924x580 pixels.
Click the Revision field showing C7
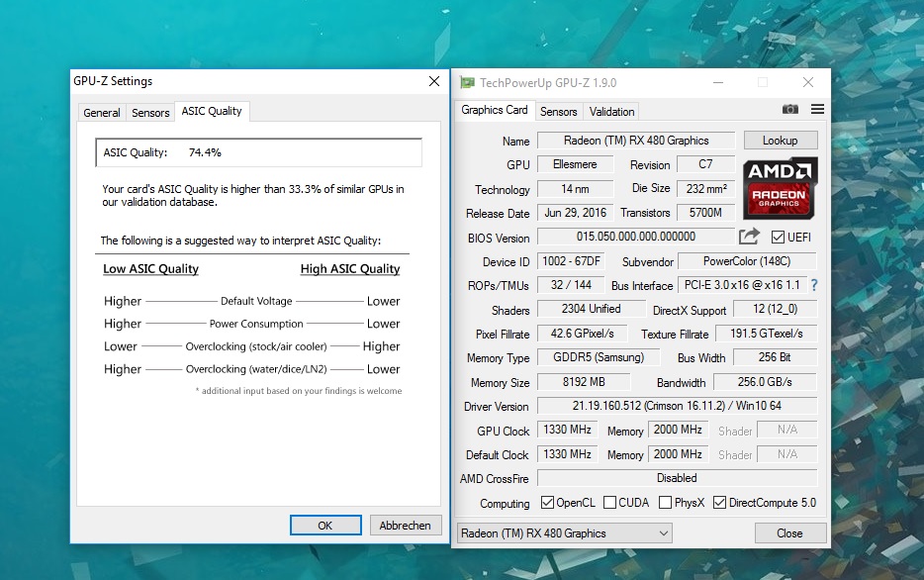[706, 164]
